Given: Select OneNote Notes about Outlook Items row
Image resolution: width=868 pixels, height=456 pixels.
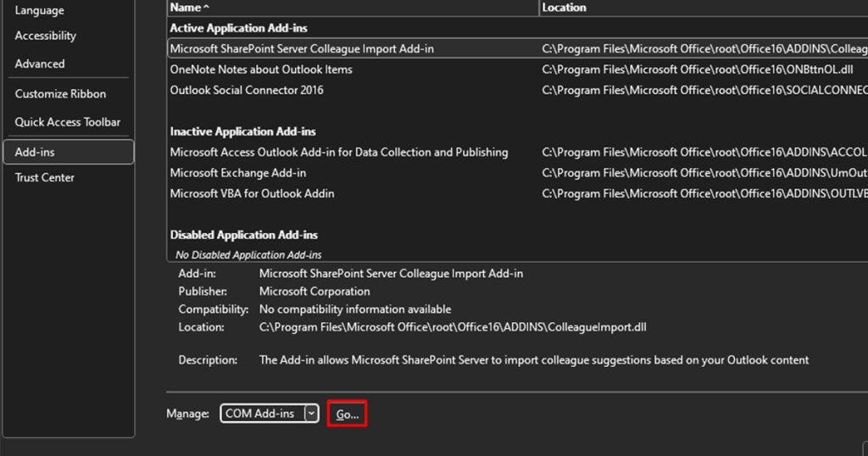Looking at the screenshot, I should pos(518,70).
